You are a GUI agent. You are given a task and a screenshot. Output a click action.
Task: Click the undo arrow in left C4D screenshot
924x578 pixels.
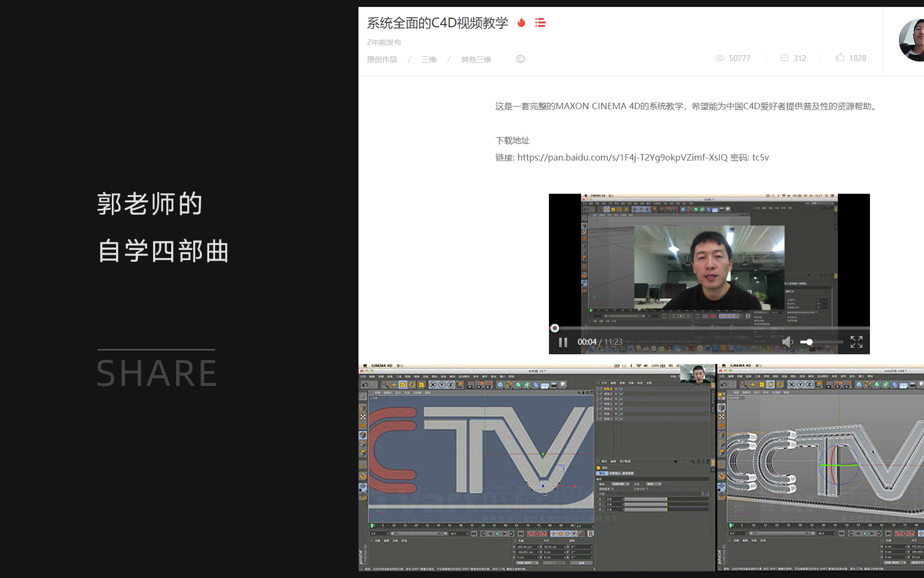(x=365, y=384)
